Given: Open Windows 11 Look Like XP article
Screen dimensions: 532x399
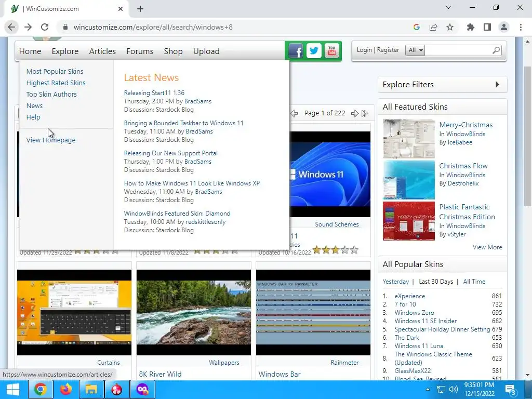Looking at the screenshot, I should (x=192, y=183).
